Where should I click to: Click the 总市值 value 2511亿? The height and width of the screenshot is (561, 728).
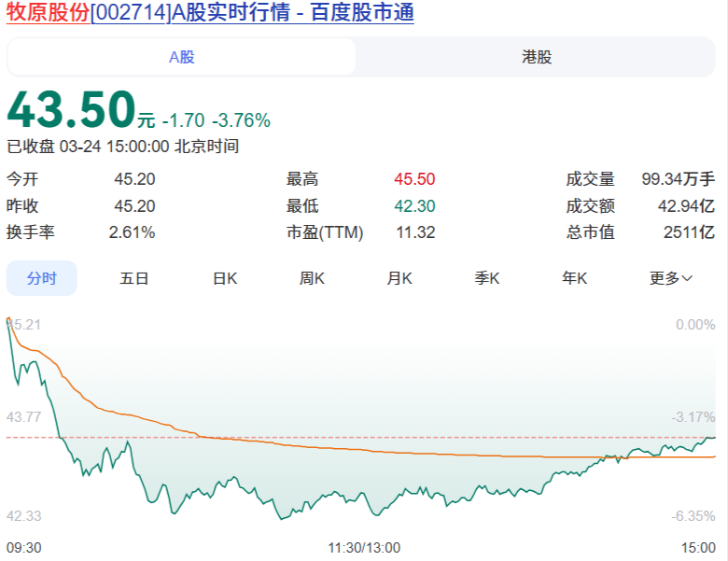pos(689,232)
